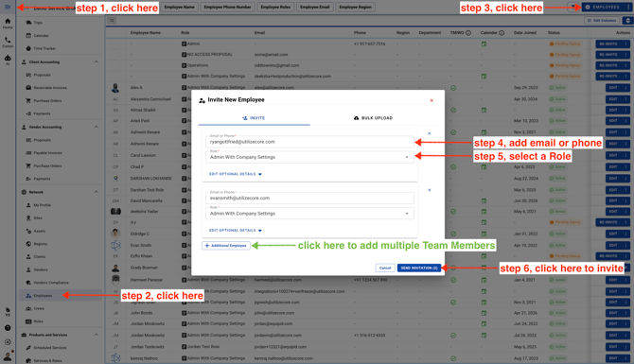Select the Employee Region filter chip
634x364 pixels.
click(355, 7)
